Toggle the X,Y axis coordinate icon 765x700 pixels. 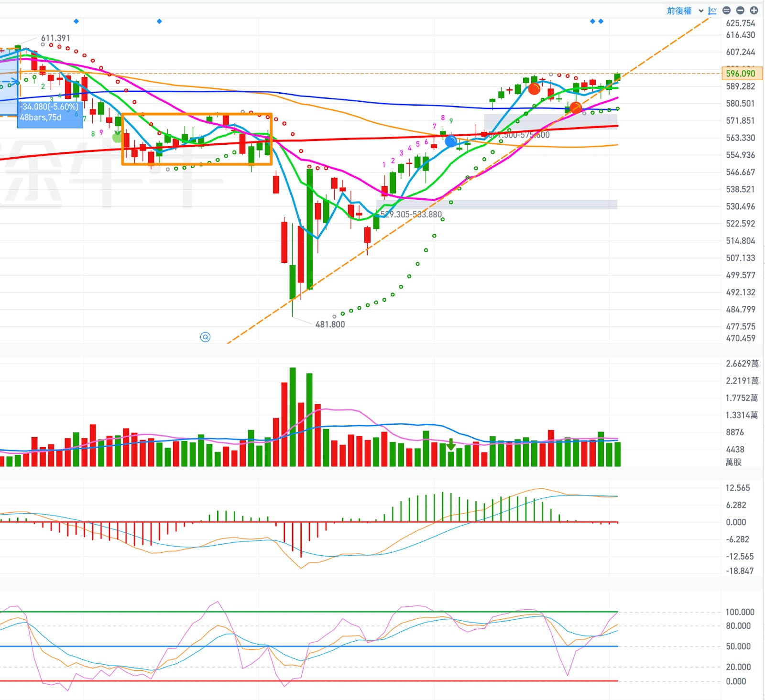point(712,11)
